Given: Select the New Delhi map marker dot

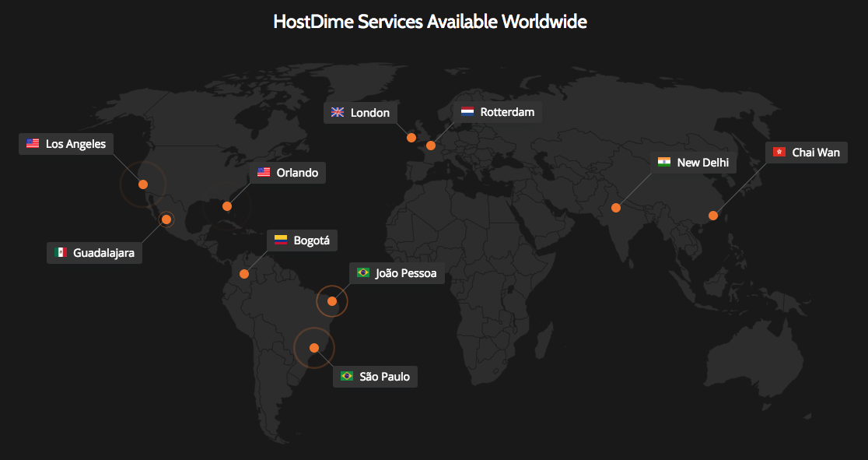Looking at the screenshot, I should pos(615,208).
